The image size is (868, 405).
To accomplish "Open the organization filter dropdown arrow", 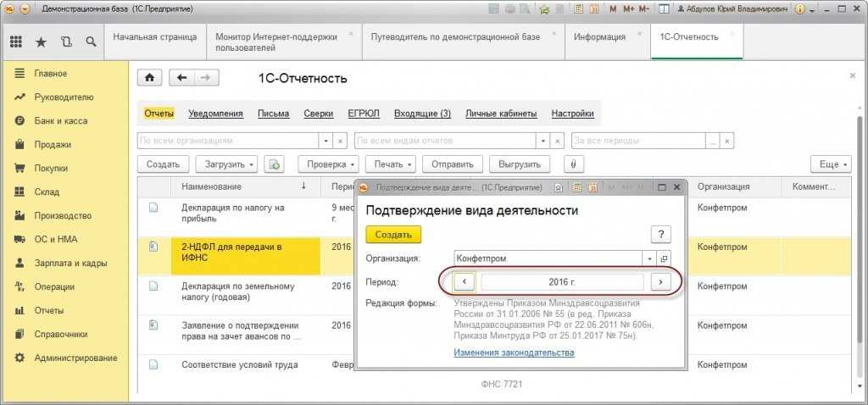I will click(x=326, y=141).
